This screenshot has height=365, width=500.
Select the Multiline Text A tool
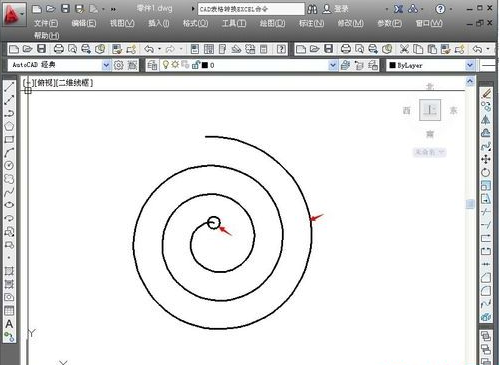pyautogui.click(x=9, y=324)
